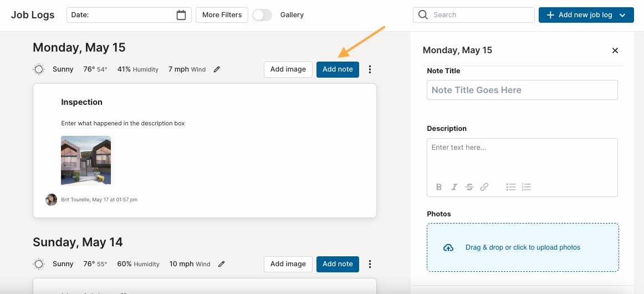The width and height of the screenshot is (644, 294).
Task: Edit Monday May 15 weather with pencil icon
Action: (x=217, y=69)
